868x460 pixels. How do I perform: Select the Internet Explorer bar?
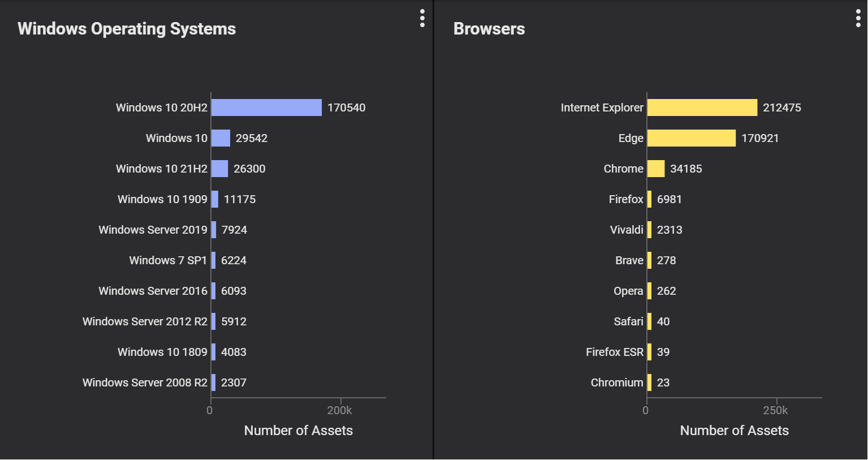click(x=702, y=108)
